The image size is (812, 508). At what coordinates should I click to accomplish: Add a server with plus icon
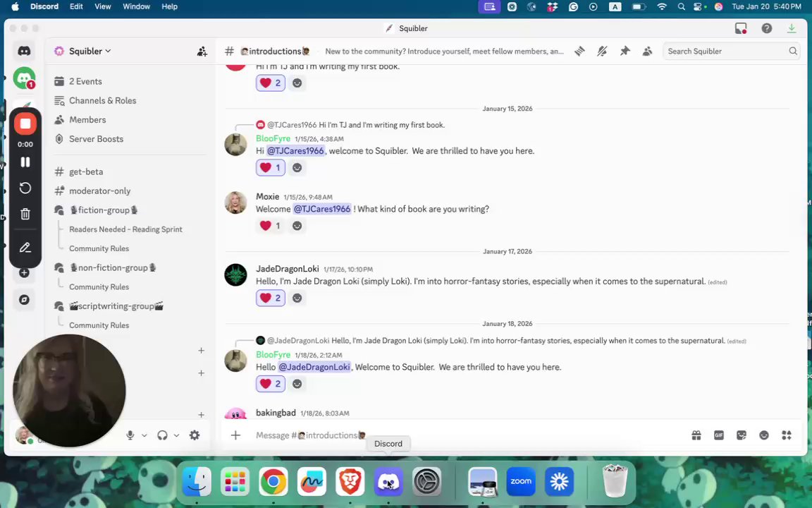(x=25, y=272)
